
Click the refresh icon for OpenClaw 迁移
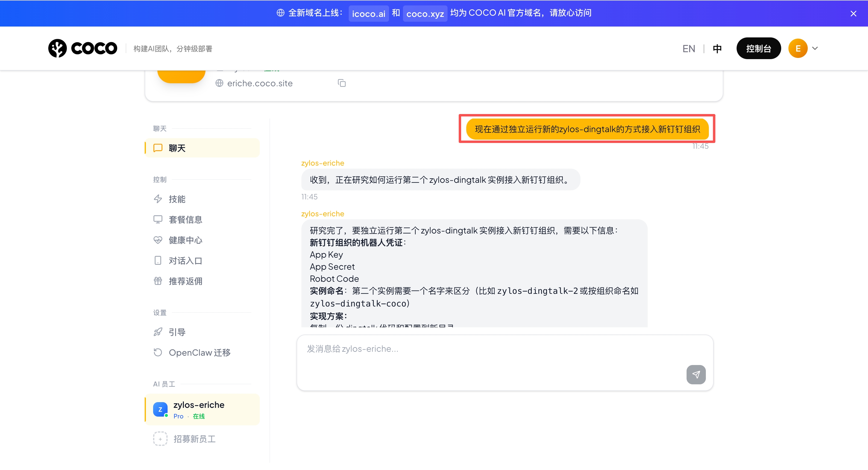coord(158,353)
